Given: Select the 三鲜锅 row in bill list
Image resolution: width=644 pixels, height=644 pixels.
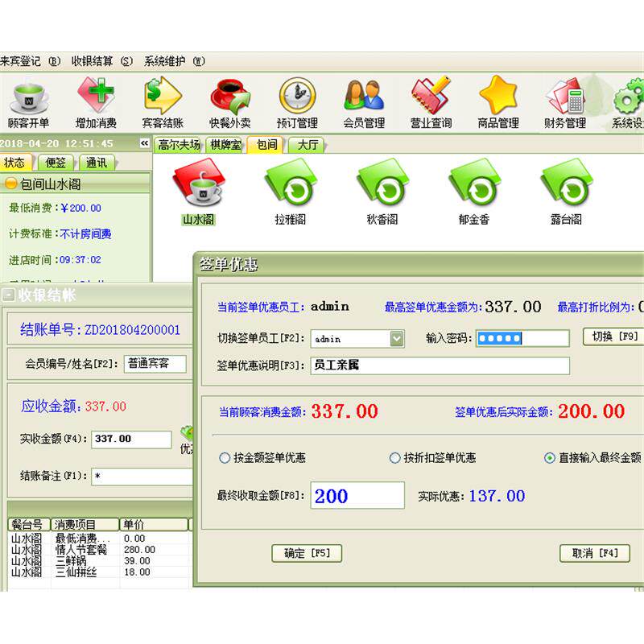Looking at the screenshot, I should click(x=98, y=560).
